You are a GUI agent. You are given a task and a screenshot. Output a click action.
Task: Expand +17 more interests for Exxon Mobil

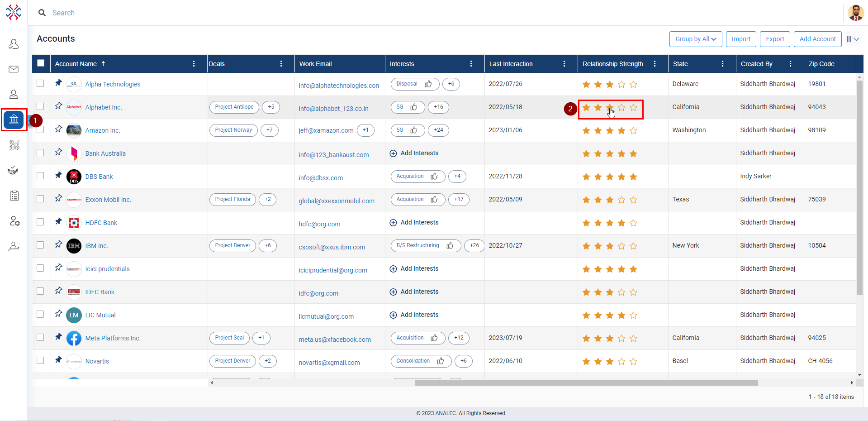459,199
